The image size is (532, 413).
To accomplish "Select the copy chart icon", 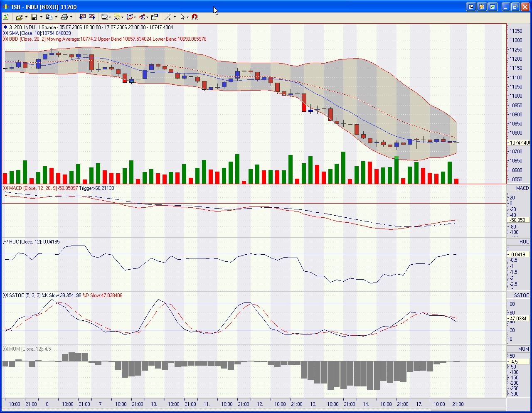I will [x=50, y=17].
